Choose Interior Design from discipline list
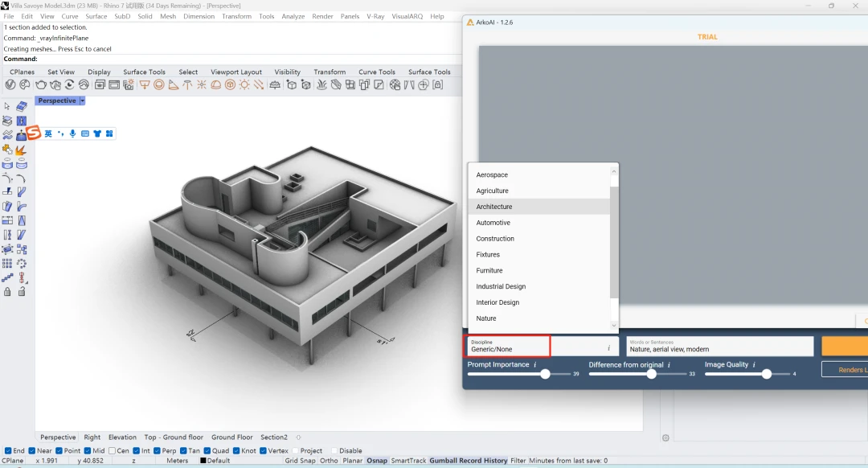Image resolution: width=868 pixels, height=468 pixels. pyautogui.click(x=497, y=302)
